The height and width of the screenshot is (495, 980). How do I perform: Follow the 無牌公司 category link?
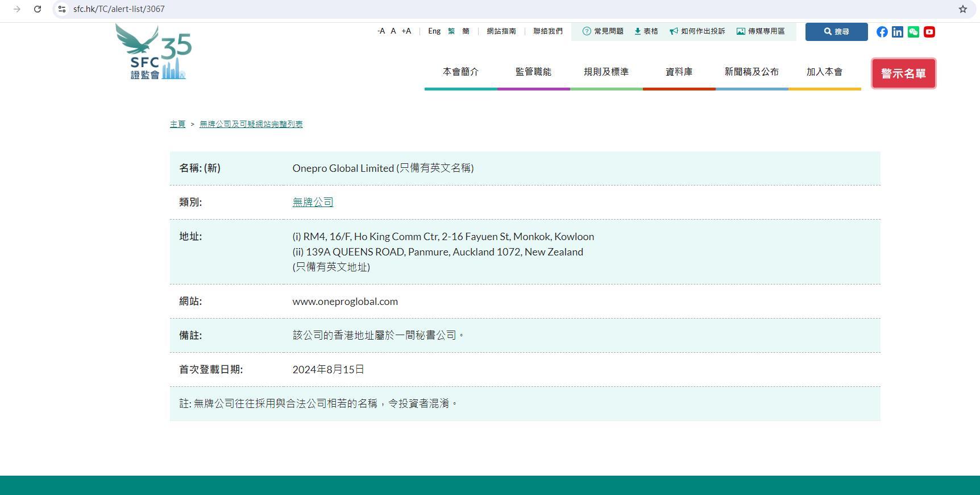click(313, 202)
